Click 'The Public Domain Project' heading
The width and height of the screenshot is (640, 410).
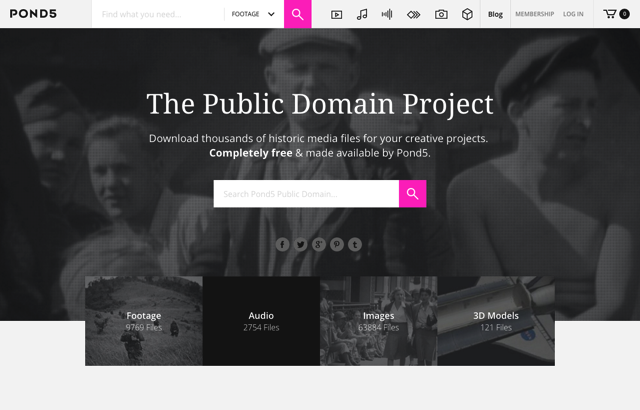coord(320,104)
